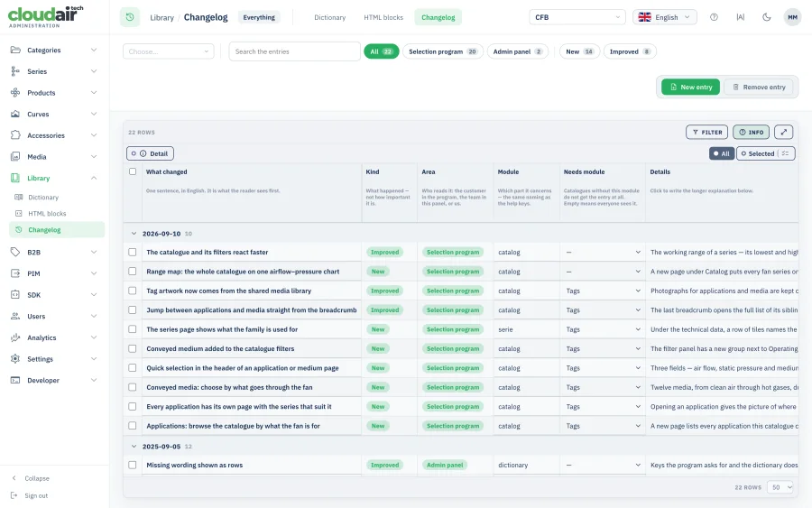The height and width of the screenshot is (508, 812).
Task: Check row 'The series page shows what the family is used for'
Action: [133, 329]
